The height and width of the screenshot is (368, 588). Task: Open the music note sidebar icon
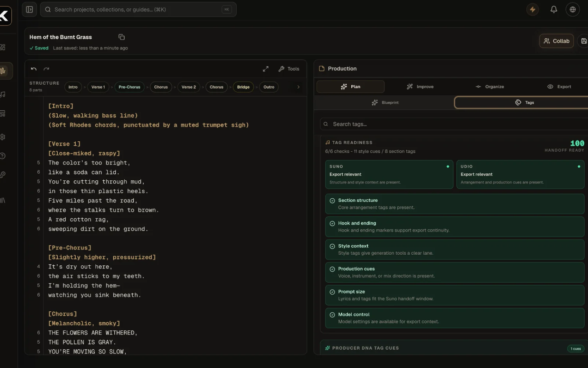(x=3, y=95)
